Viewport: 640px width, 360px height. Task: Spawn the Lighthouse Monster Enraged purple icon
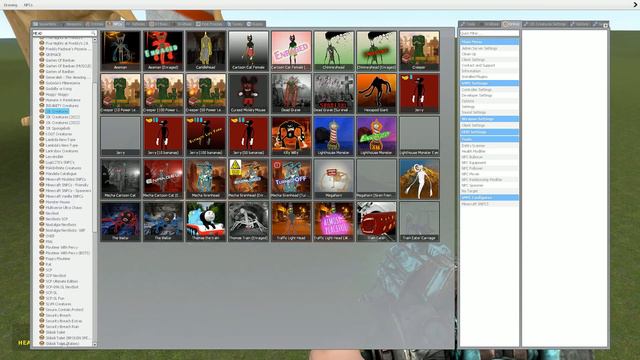376,136
